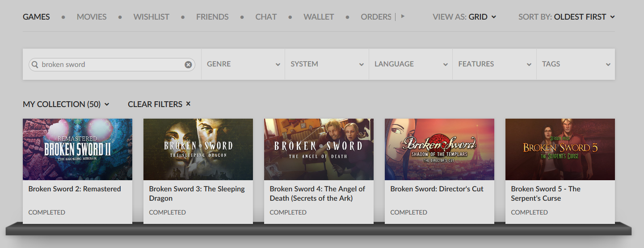644x248 pixels.
Task: Click title 'Broken Sword 5 - The Serpent's Curse'
Action: coord(546,194)
